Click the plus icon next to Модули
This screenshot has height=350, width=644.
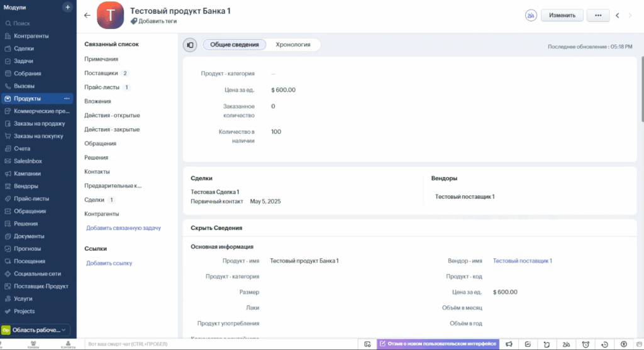tap(68, 7)
